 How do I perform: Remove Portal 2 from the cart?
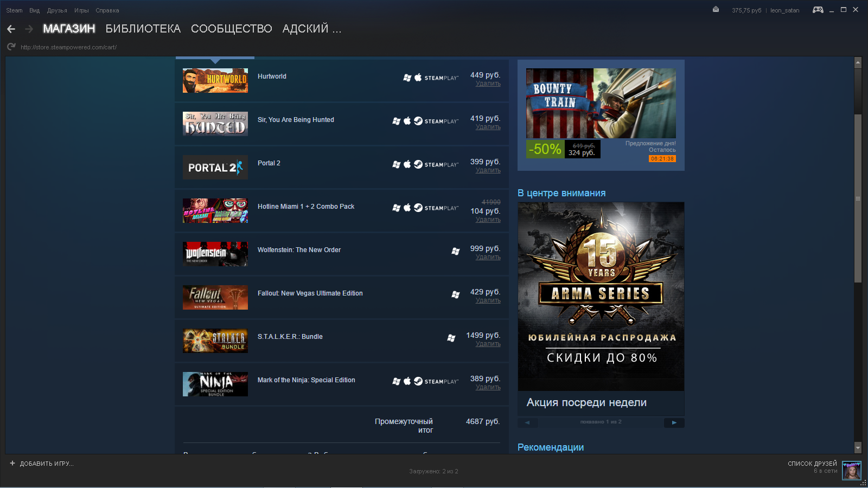pyautogui.click(x=488, y=170)
